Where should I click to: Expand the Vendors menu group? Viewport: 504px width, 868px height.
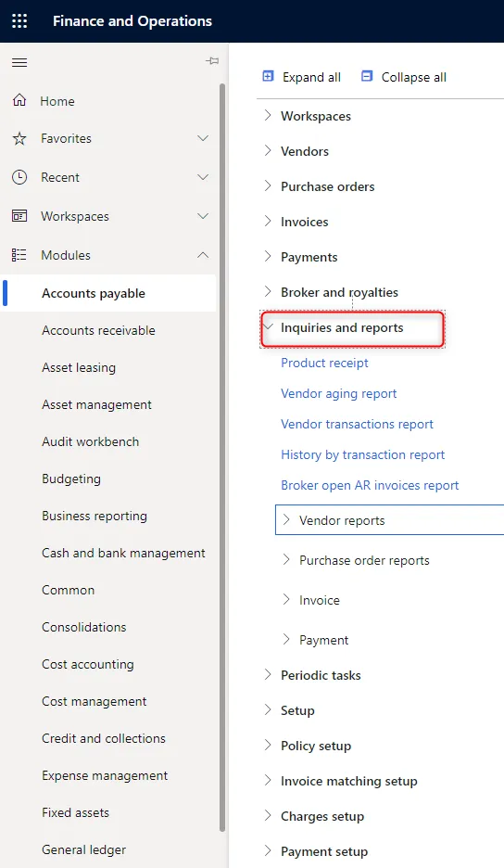coord(269,151)
